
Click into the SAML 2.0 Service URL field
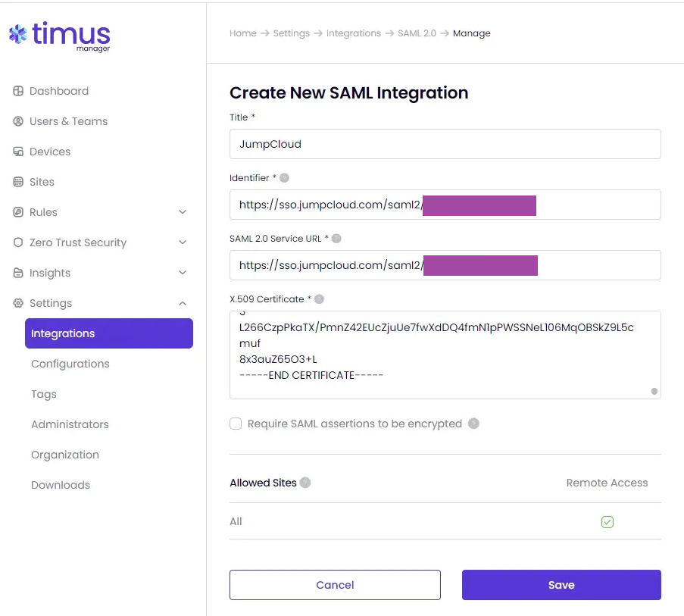445,265
